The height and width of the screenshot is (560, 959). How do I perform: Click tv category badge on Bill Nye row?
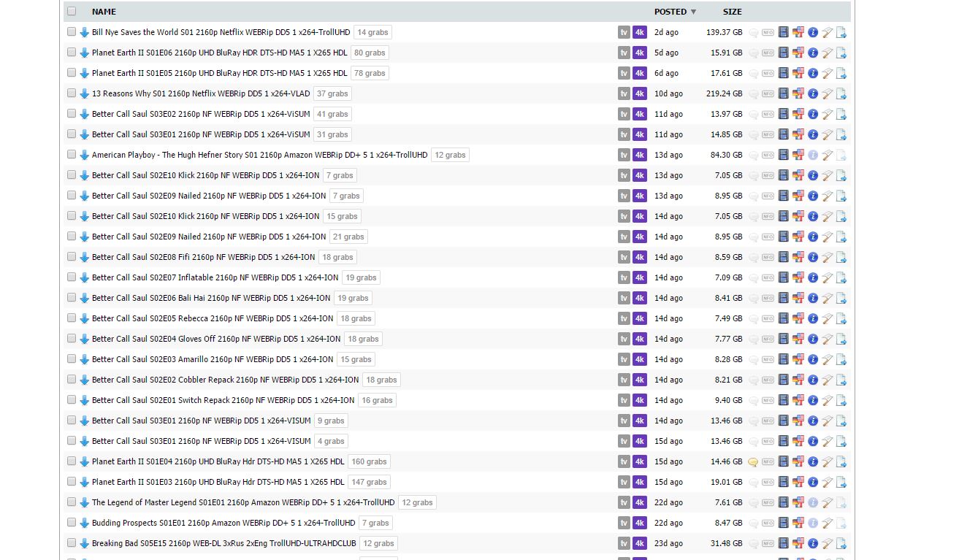pos(624,32)
